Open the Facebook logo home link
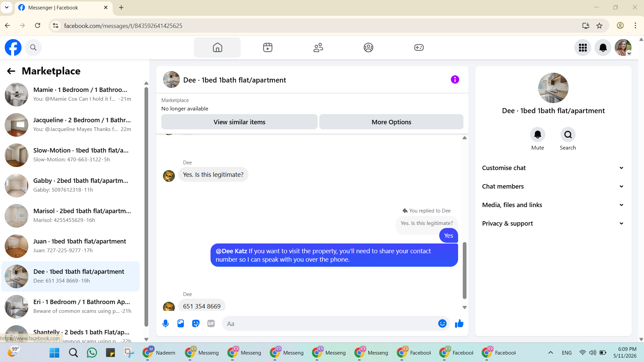This screenshot has width=644, height=362. (13, 47)
